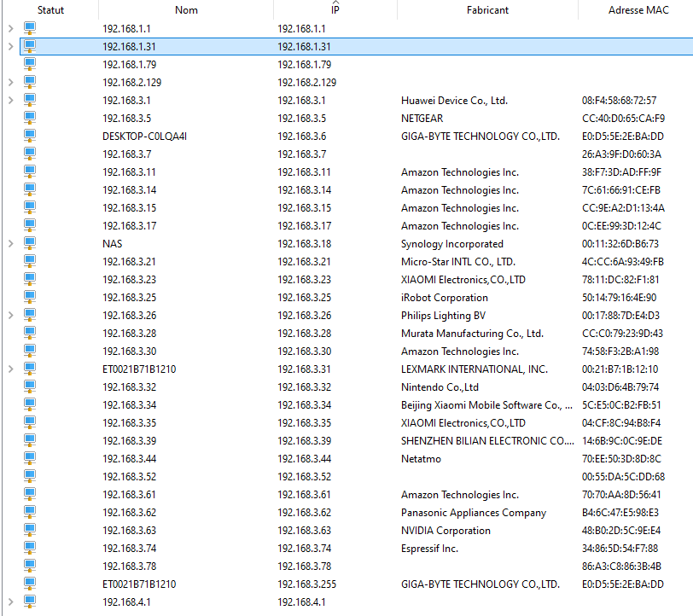Click device icon for 192.168.3.23 row
Screen dimensions: 693x616
30,279
